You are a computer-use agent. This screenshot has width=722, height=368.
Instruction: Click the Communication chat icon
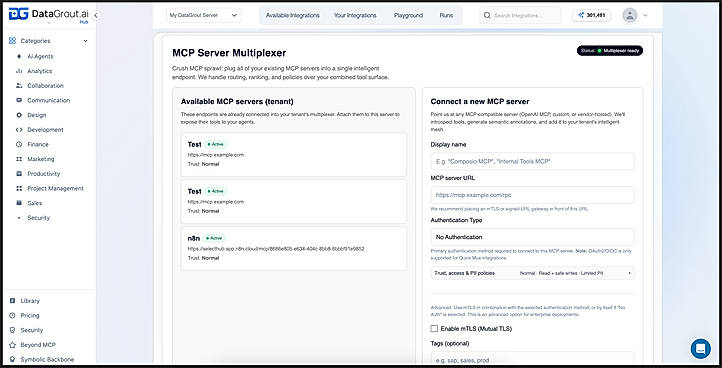(19, 100)
